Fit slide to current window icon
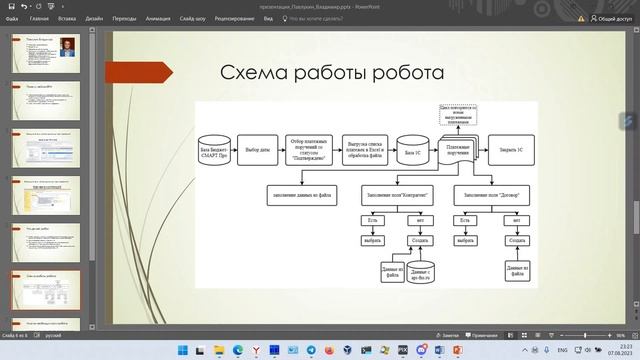The height and width of the screenshot is (360, 640). click(x=635, y=336)
